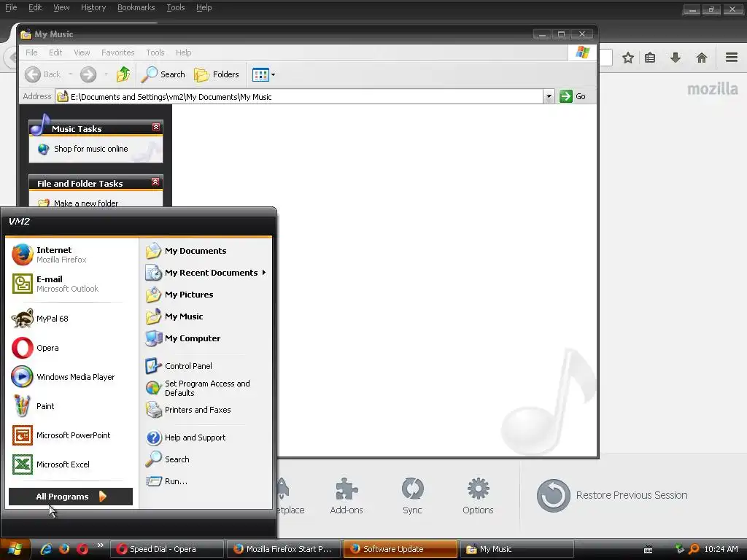Click the Go button
This screenshot has height=560, width=747.
(573, 96)
